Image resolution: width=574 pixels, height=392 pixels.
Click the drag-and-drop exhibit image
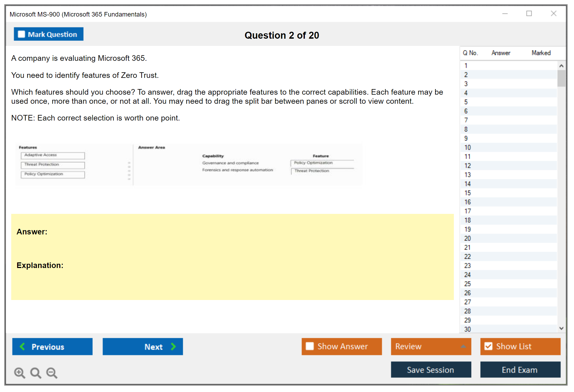click(x=188, y=164)
